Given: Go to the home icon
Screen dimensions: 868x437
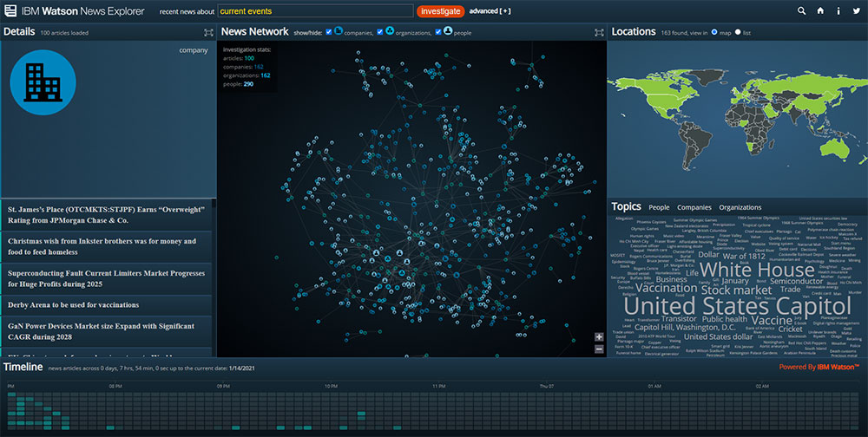Looking at the screenshot, I should pyautogui.click(x=820, y=10).
